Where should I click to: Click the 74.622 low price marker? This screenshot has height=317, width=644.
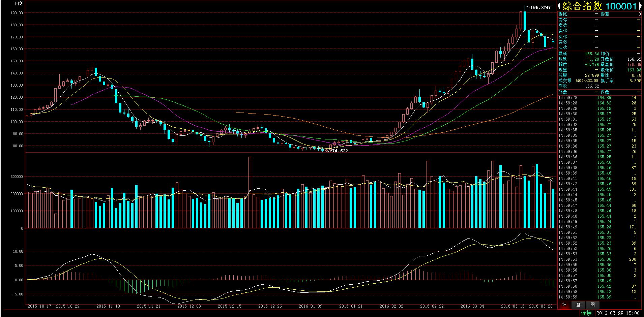point(340,151)
